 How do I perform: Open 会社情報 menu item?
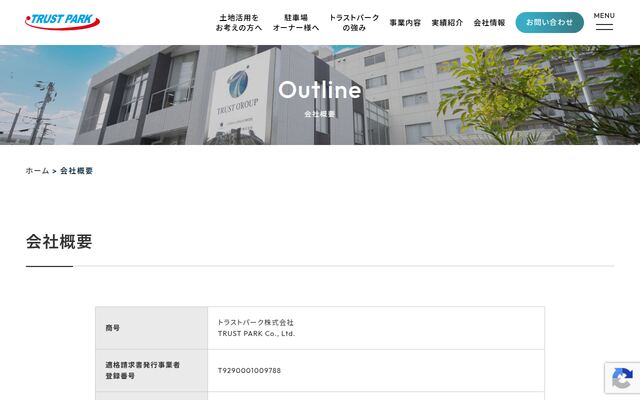[489, 23]
